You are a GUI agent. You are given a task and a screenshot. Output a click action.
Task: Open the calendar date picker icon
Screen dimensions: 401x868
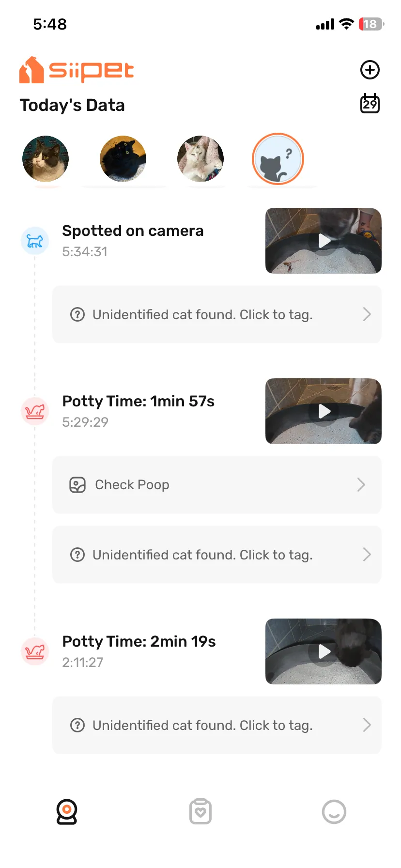pos(370,104)
